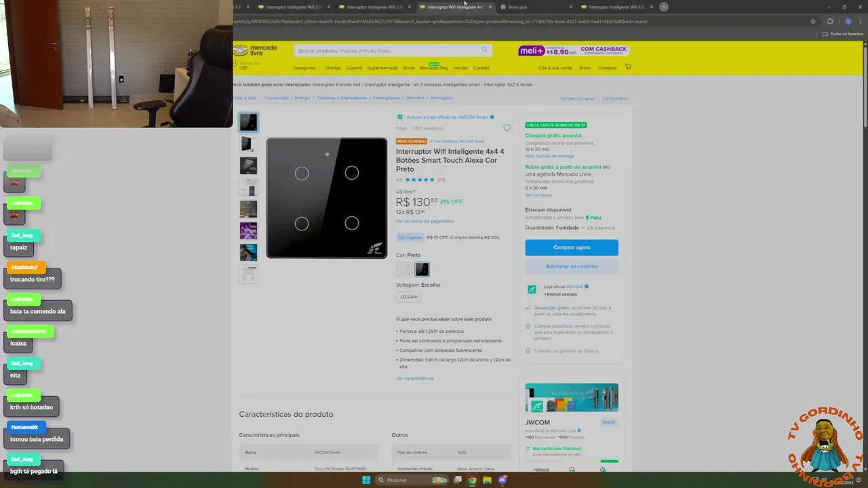Switch to the Nova guia tab
Screen dimensions: 868x488
pyautogui.click(x=536, y=7)
